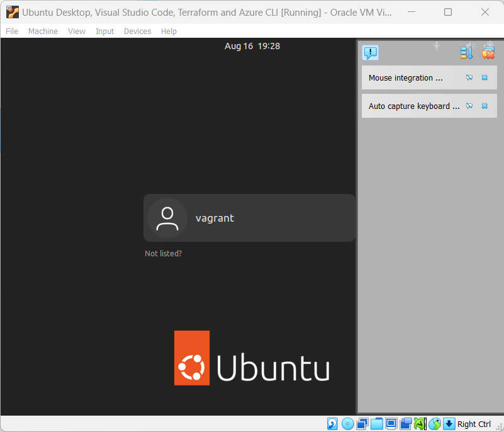
Task: Disable future Auto capture keyboard messages
Action: 469,106
